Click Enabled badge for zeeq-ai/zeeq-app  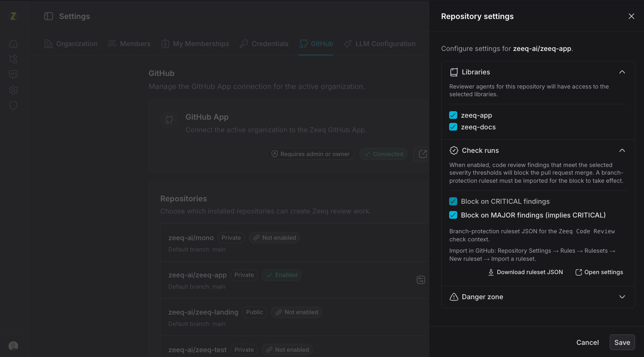click(x=282, y=275)
